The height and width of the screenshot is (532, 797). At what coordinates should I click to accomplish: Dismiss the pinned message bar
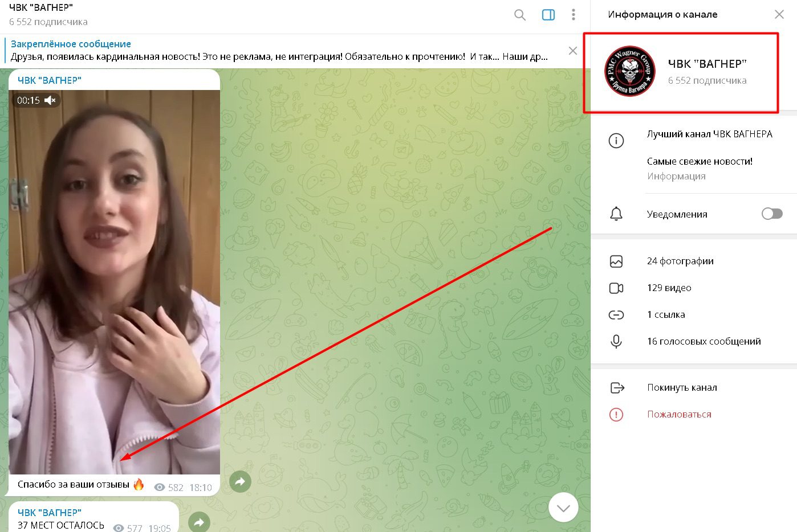(x=572, y=51)
